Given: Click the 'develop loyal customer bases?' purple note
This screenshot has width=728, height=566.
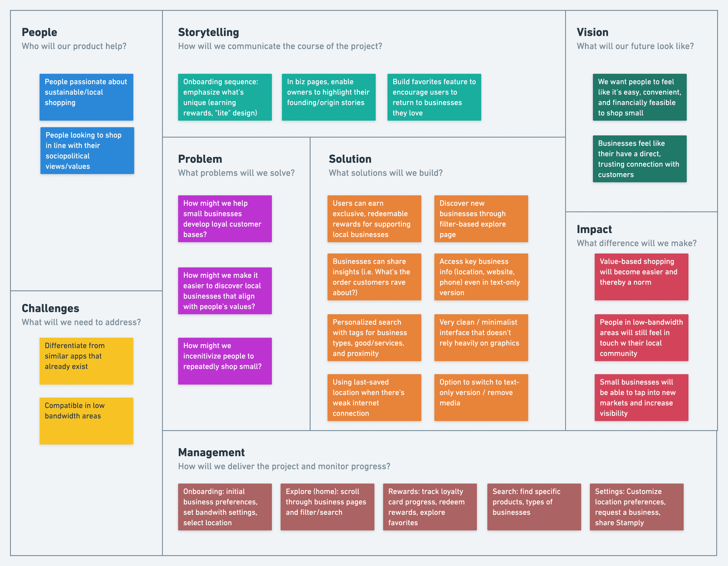Looking at the screenshot, I should click(225, 218).
